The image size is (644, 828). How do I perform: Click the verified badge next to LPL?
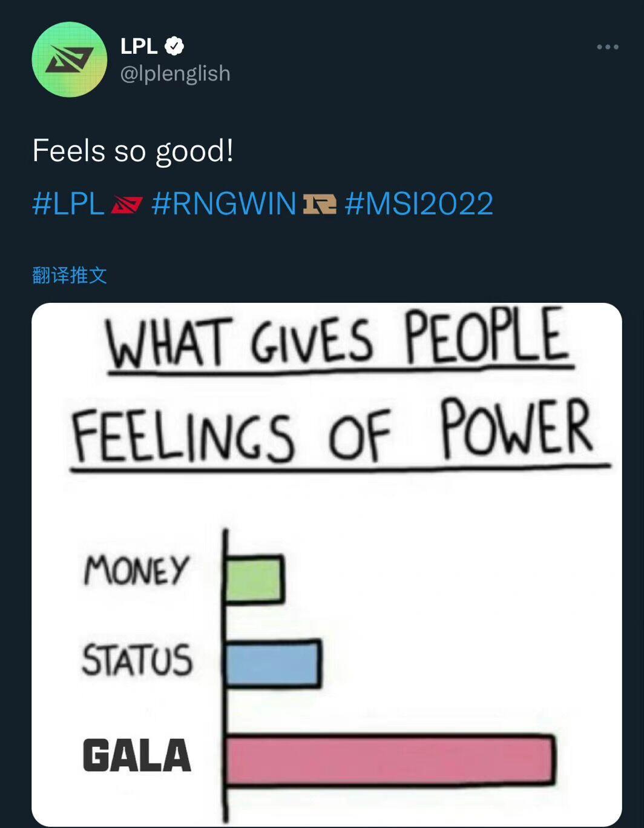[x=174, y=46]
